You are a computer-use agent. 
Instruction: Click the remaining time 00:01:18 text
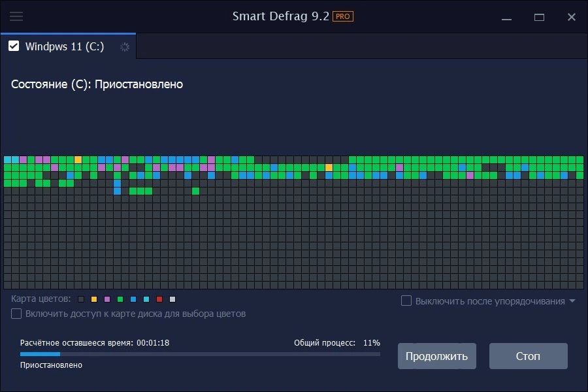click(x=153, y=343)
